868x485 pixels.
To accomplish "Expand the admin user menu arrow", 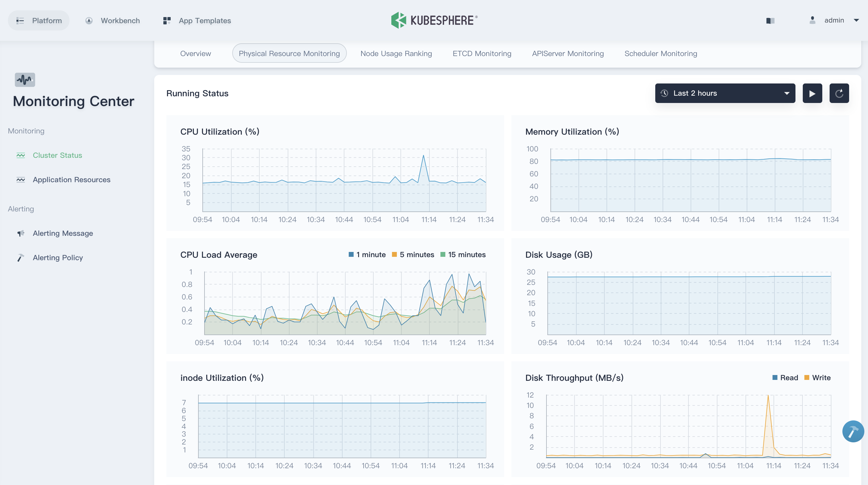I will coord(856,20).
